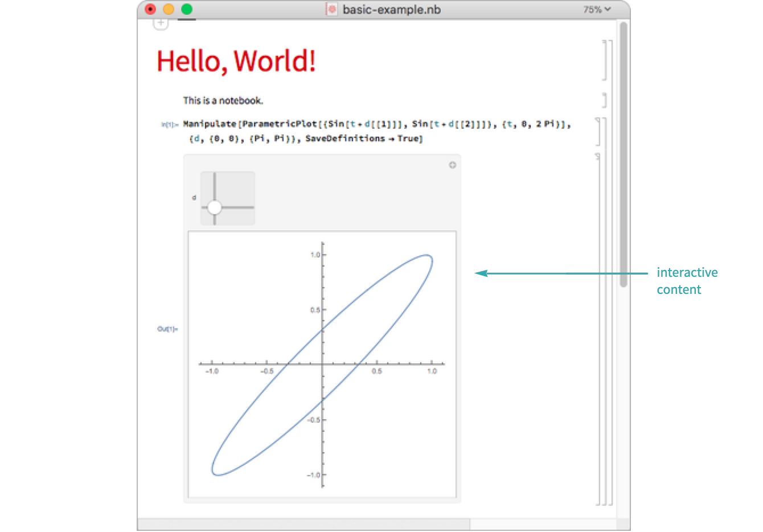Click the vertical scrollbar thumb
This screenshot has width=763, height=532.
click(623, 154)
